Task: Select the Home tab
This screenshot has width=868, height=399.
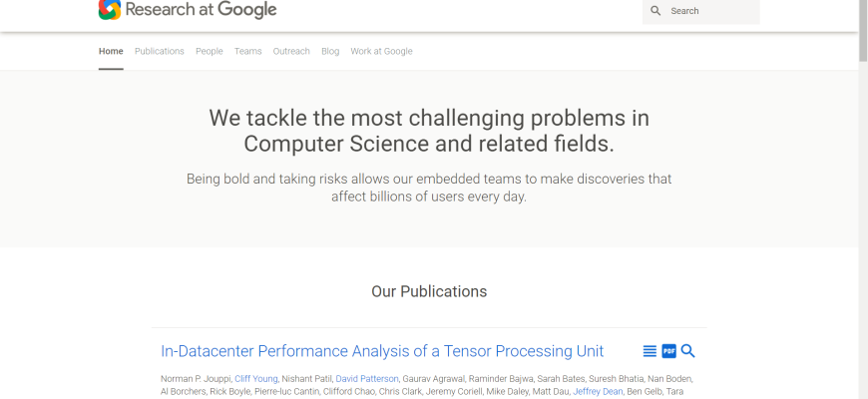Action: pos(111,51)
